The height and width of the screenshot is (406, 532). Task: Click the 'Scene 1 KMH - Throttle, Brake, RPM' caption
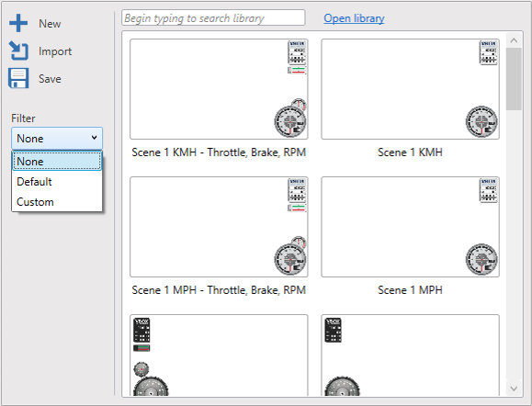point(219,152)
